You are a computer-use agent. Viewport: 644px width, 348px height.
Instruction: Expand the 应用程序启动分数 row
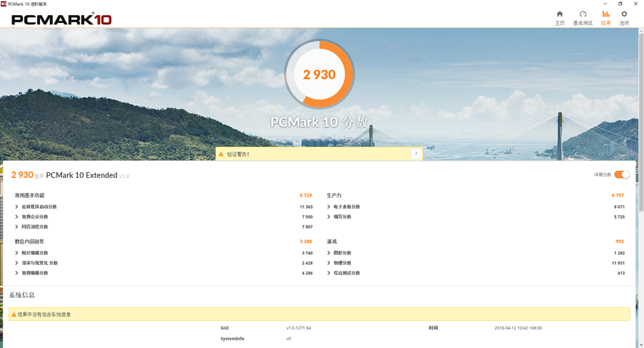coord(17,207)
